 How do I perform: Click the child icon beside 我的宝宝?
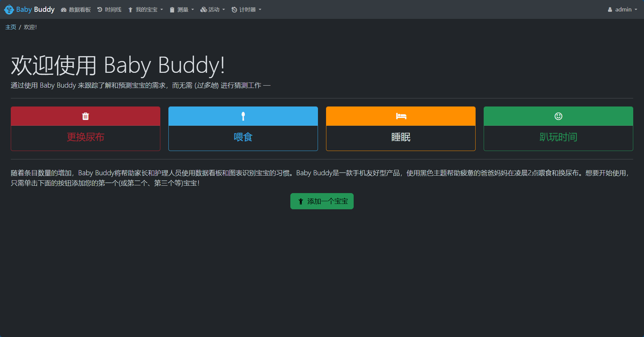pyautogui.click(x=130, y=10)
